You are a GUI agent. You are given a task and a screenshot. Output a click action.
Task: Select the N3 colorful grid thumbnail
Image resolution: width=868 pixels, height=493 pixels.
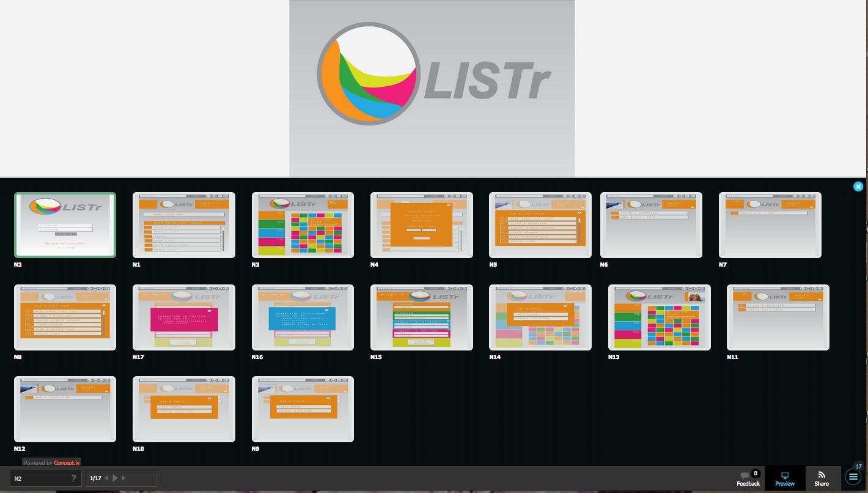[302, 225]
